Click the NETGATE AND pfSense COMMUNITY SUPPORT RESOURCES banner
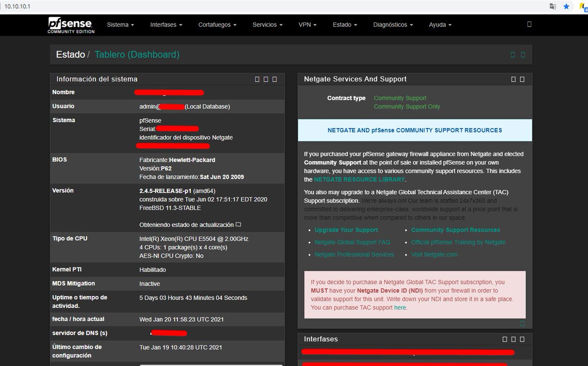 click(x=415, y=130)
